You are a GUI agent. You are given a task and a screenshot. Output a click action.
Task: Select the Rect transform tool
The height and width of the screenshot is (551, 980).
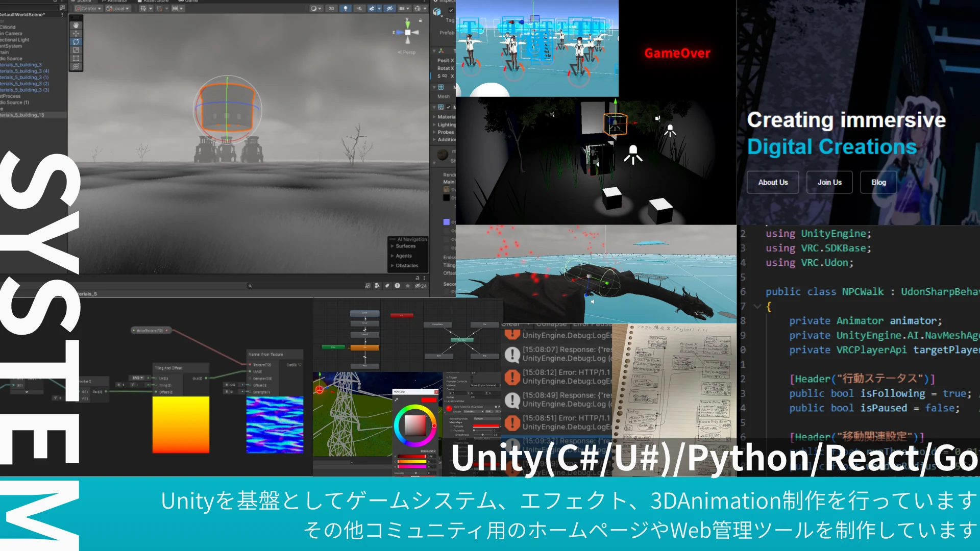pyautogui.click(x=76, y=58)
